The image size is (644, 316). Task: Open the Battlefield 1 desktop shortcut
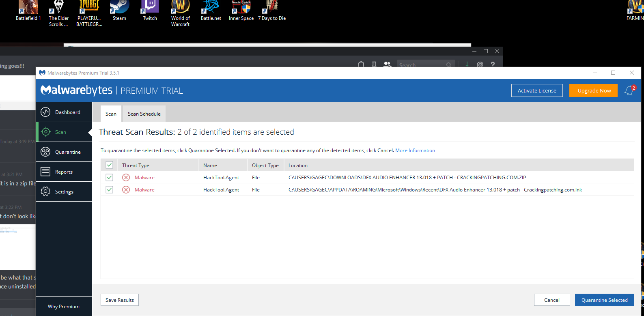click(x=28, y=11)
